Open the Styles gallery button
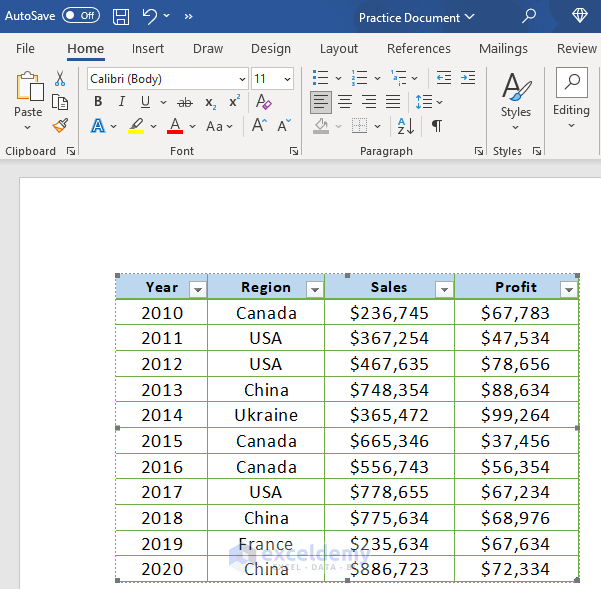Screen dimensions: 601x589 [516, 100]
